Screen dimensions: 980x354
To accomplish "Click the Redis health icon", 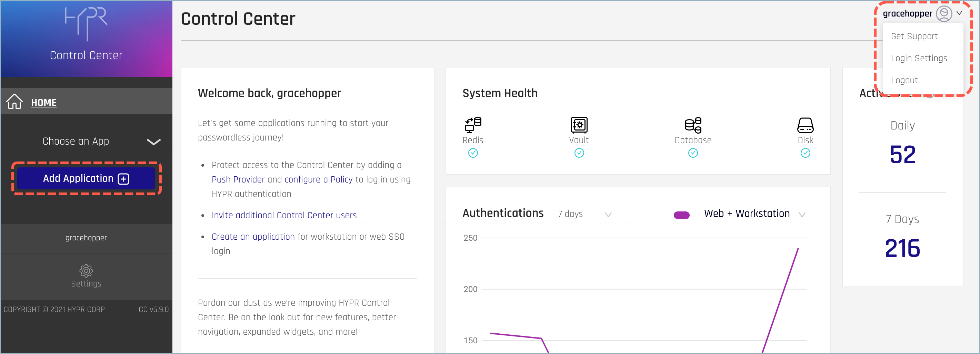I will pyautogui.click(x=473, y=125).
